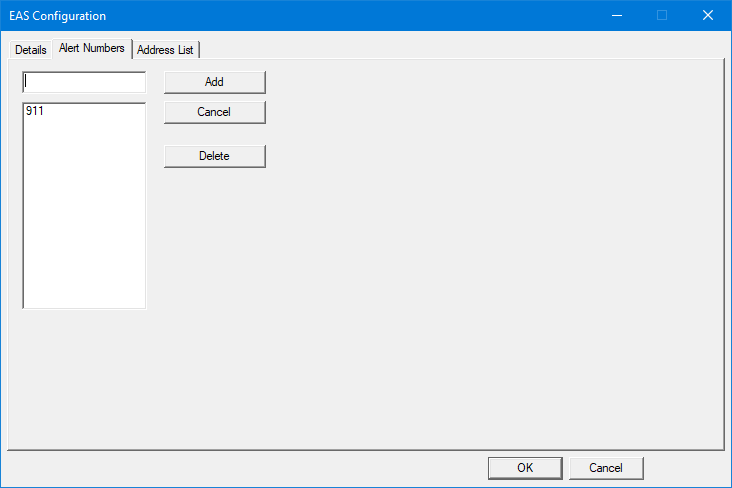This screenshot has width=732, height=488.
Task: Switch to the Details tab
Action: 30,50
